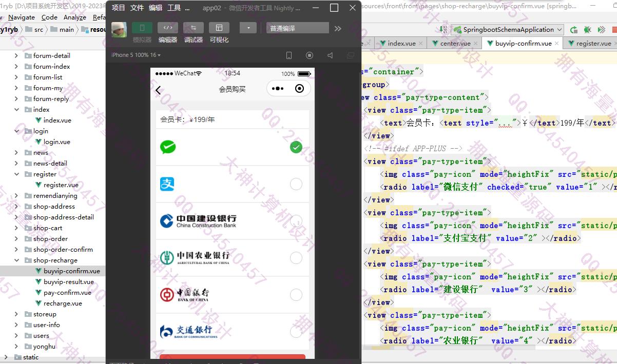Close the buyvip-confirm.vue tab

[556, 44]
